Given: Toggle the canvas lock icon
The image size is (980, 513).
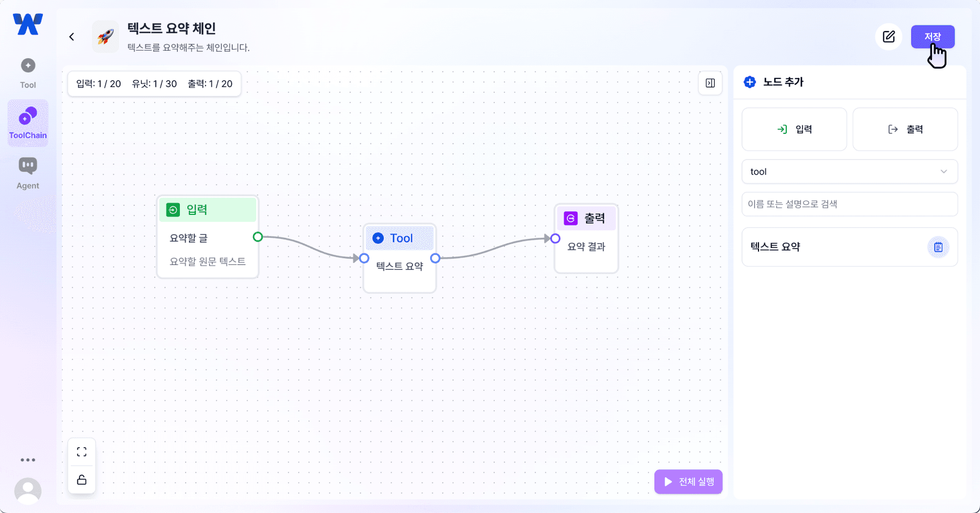Looking at the screenshot, I should [82, 480].
